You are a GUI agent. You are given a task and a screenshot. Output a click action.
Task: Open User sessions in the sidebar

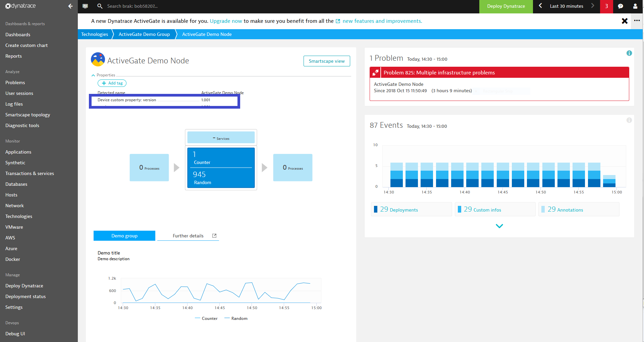click(x=19, y=93)
